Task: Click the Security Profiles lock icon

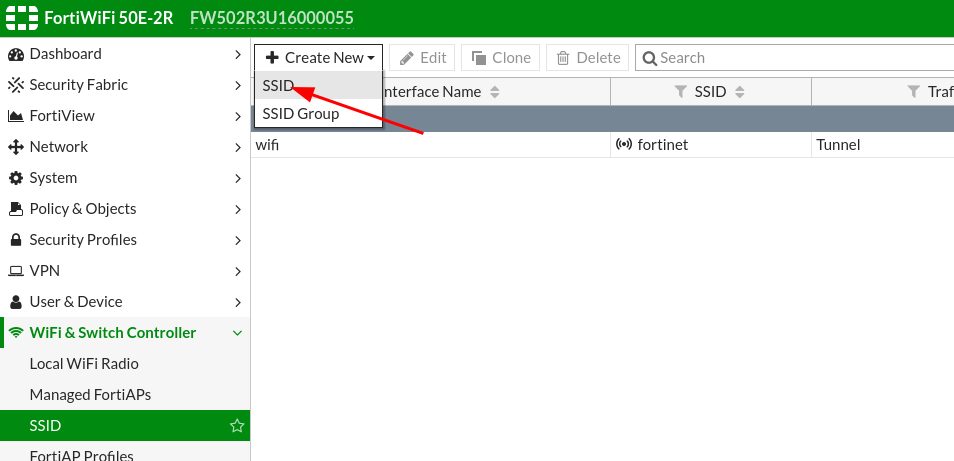Action: click(15, 240)
